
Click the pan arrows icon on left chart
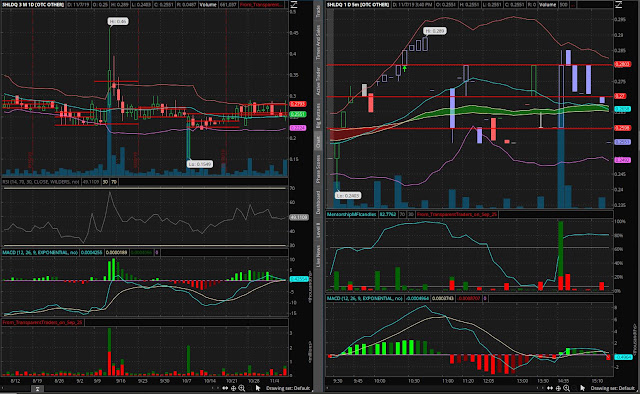coord(225,388)
